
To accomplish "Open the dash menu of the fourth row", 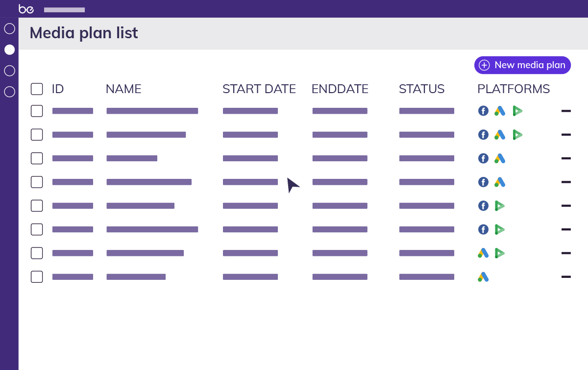I will (566, 182).
